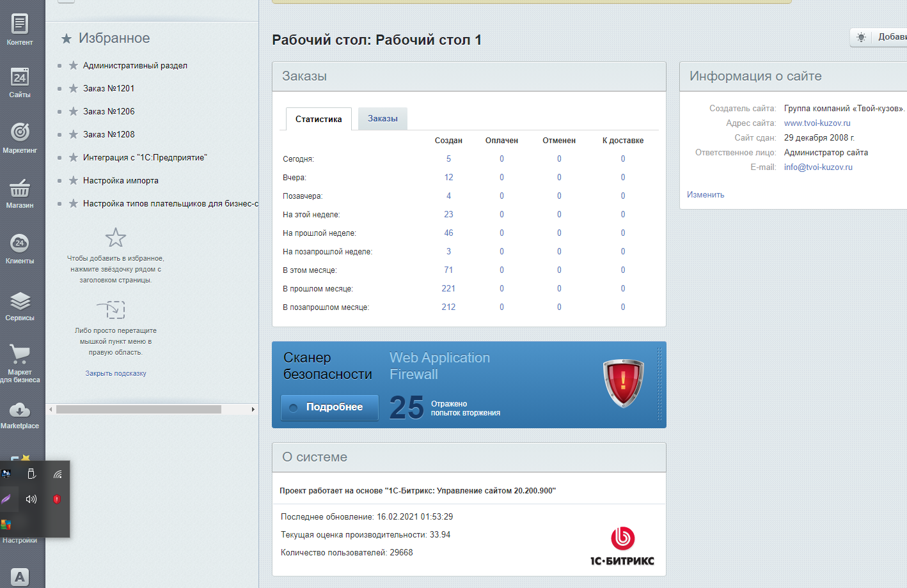907x588 pixels.
Task: Click the letter A icon in the sidebar
Action: click(x=20, y=577)
